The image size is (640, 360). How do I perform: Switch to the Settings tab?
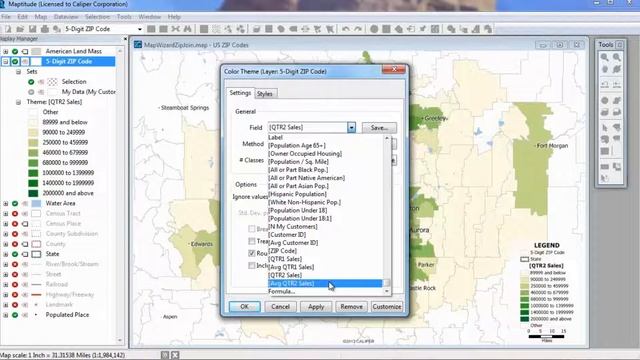(240, 93)
